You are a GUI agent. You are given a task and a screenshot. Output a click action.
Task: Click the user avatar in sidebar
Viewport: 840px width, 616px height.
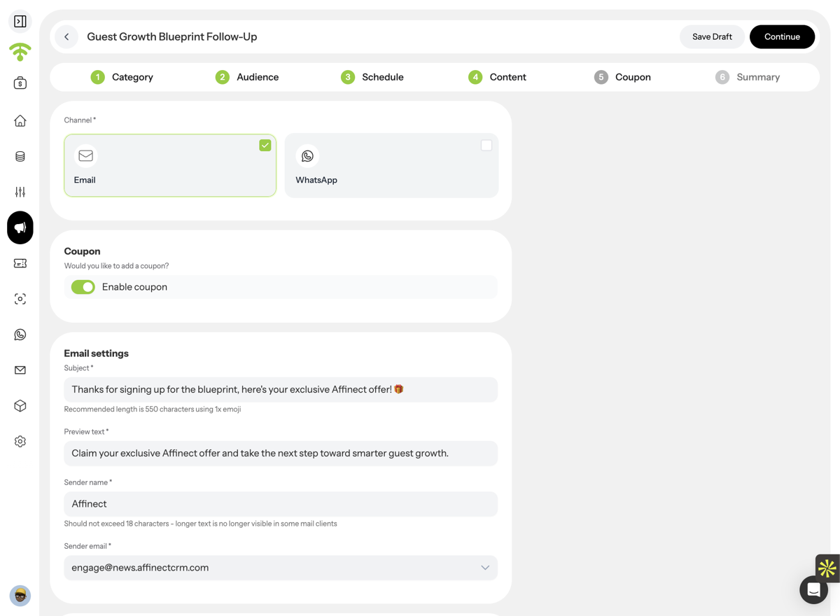click(x=20, y=596)
